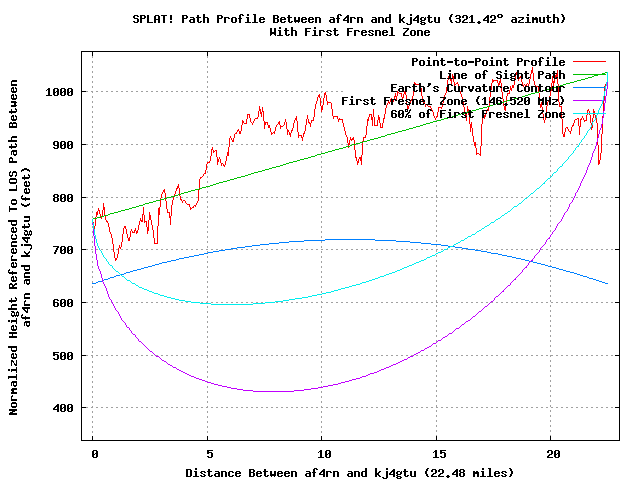This screenshot has height=480, width=640.
Task: Click the chart title 'SPLAT! Path Profile Between af4rn and kj4gtu'
Action: click(287, 19)
